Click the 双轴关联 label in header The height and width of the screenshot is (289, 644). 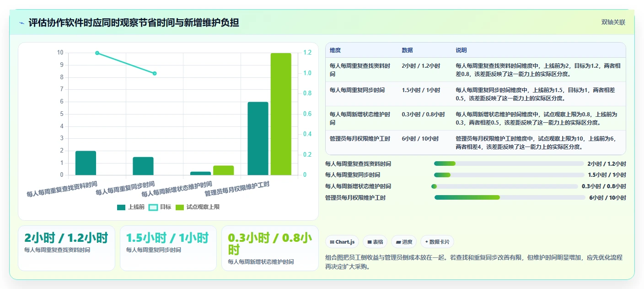613,22
